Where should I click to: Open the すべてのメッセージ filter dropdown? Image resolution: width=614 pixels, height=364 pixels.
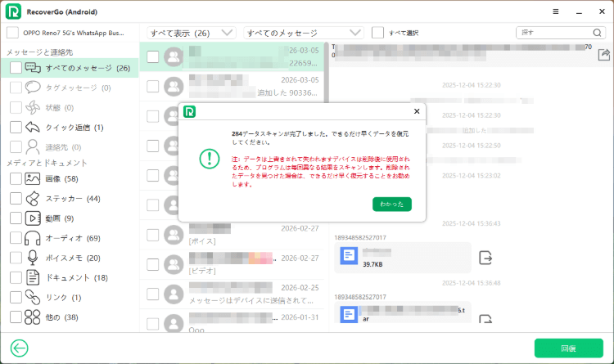[x=304, y=33]
